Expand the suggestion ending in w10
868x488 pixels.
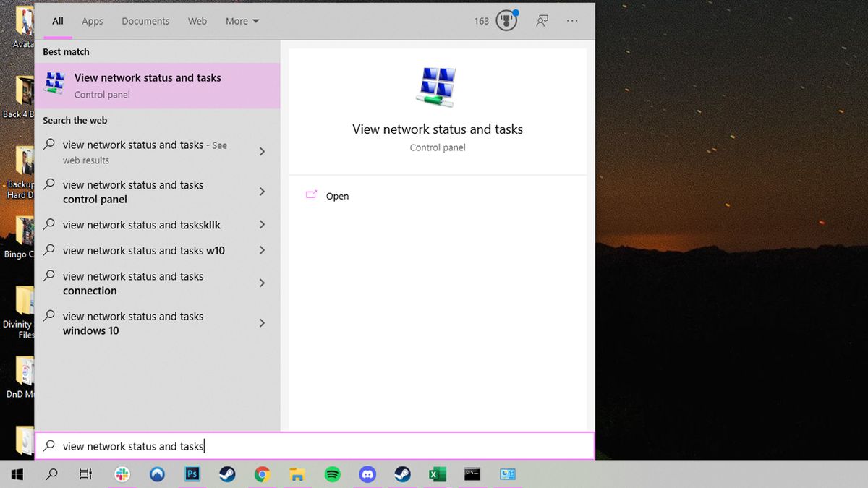(x=262, y=250)
